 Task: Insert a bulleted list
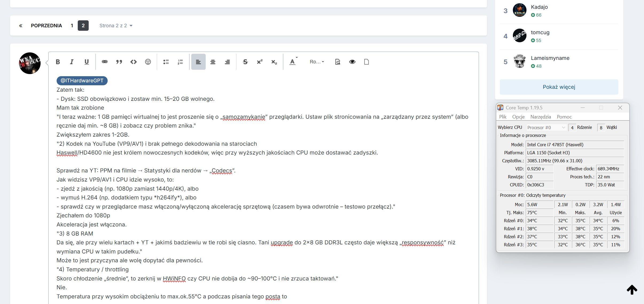click(166, 62)
